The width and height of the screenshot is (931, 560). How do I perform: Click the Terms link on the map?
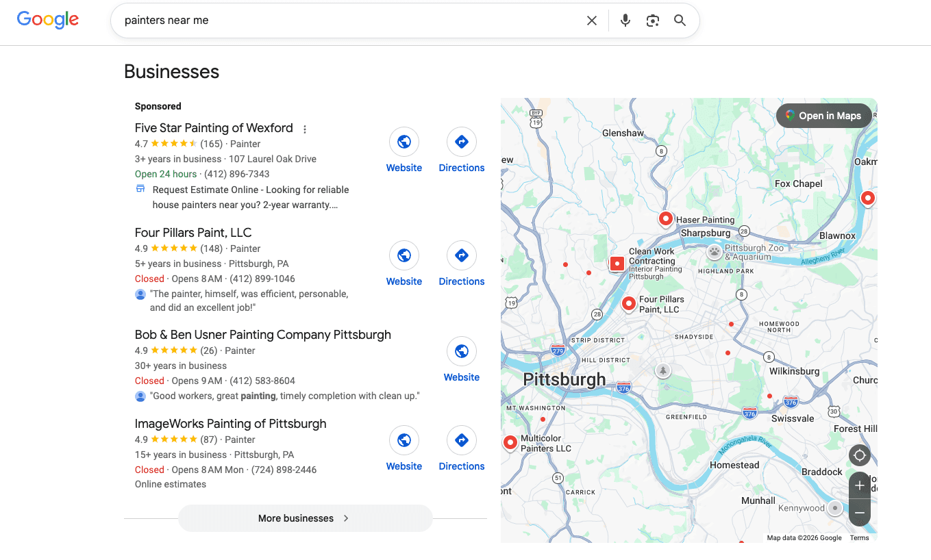click(x=859, y=538)
